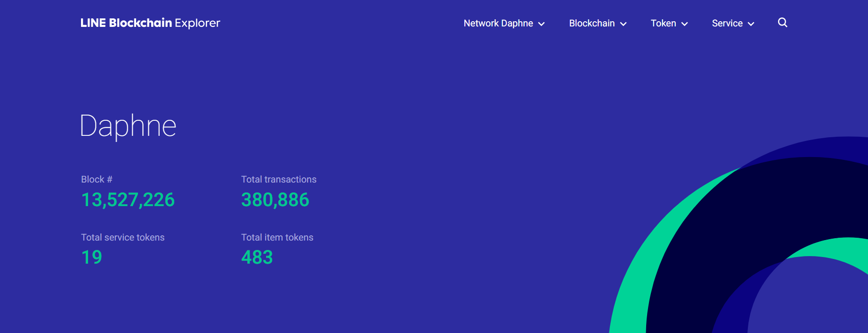Click the 'Total service tokens' label
The height and width of the screenshot is (333, 868).
click(123, 237)
